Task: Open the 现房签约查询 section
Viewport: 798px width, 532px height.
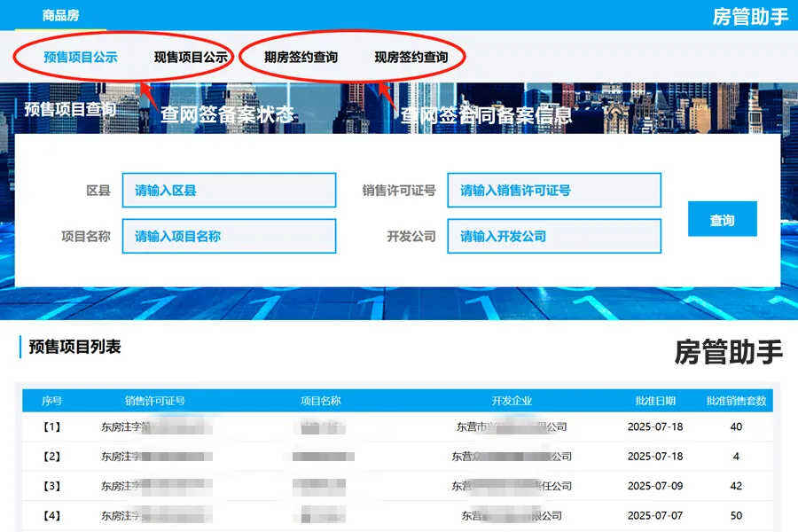Action: point(412,55)
